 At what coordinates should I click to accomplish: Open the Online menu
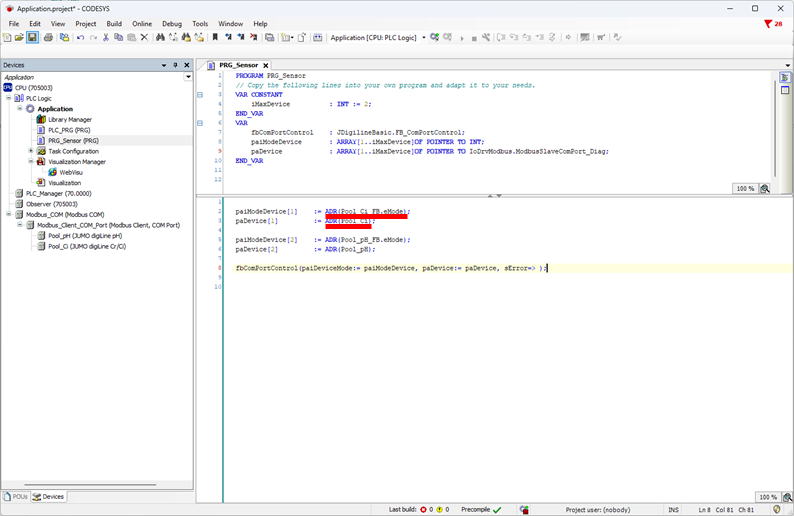[x=142, y=24]
